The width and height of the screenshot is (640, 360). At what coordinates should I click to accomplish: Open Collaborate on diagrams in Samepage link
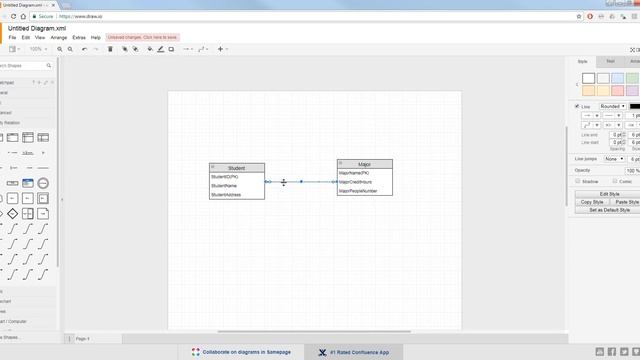click(242, 352)
